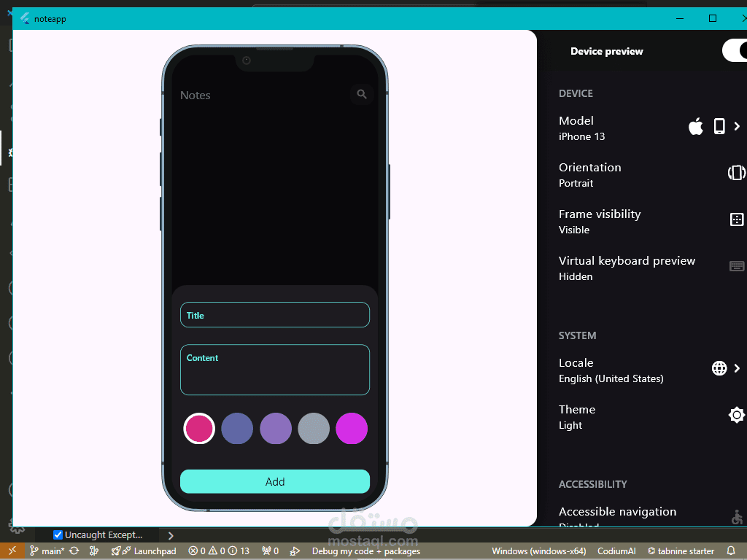Click the Orientation Portrait row
Screen dimensions: 747x560
(648, 174)
